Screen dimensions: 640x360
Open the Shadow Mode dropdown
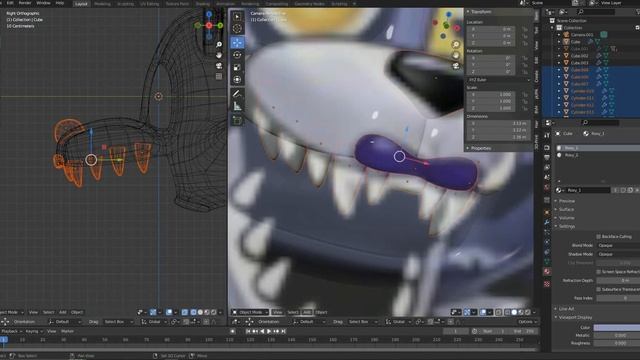click(618, 254)
